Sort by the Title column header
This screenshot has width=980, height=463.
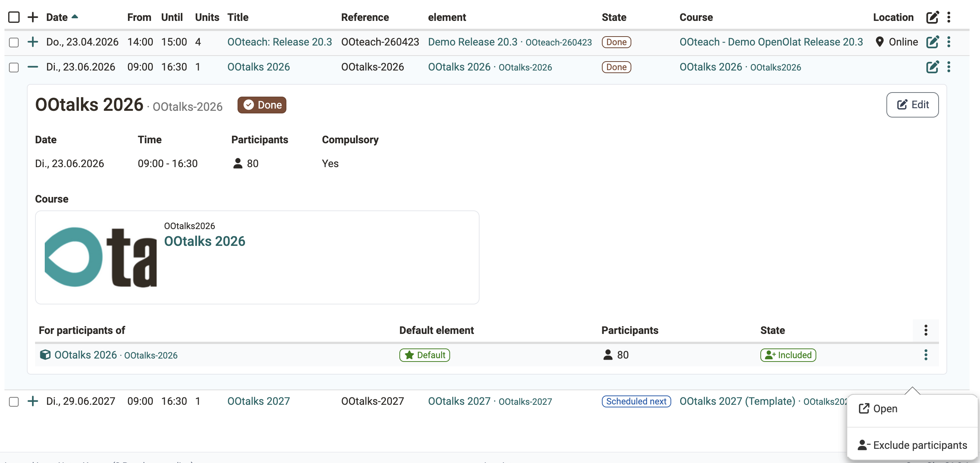[238, 17]
